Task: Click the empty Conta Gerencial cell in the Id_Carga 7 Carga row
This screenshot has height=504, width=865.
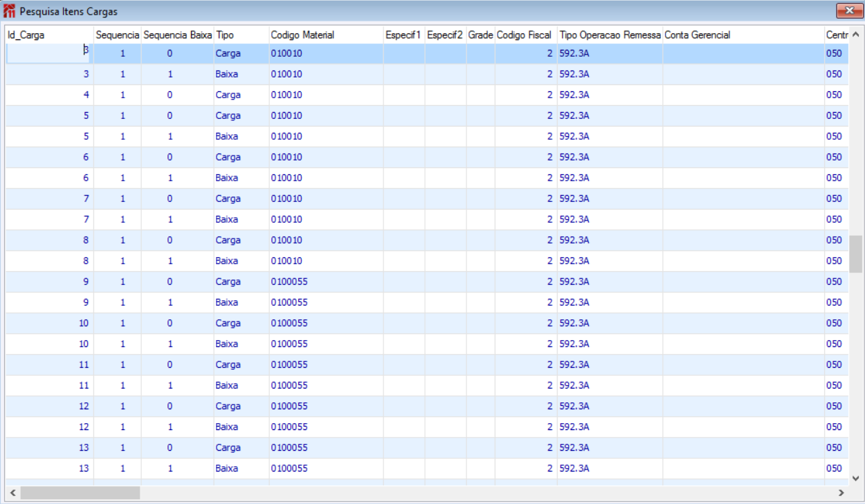Action: click(744, 198)
